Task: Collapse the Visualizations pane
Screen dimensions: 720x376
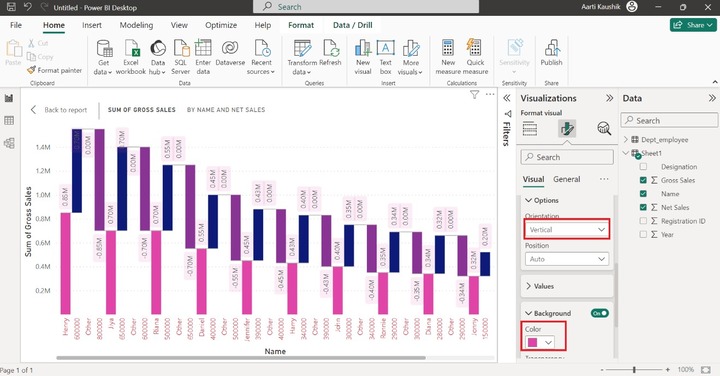Action: click(x=609, y=98)
